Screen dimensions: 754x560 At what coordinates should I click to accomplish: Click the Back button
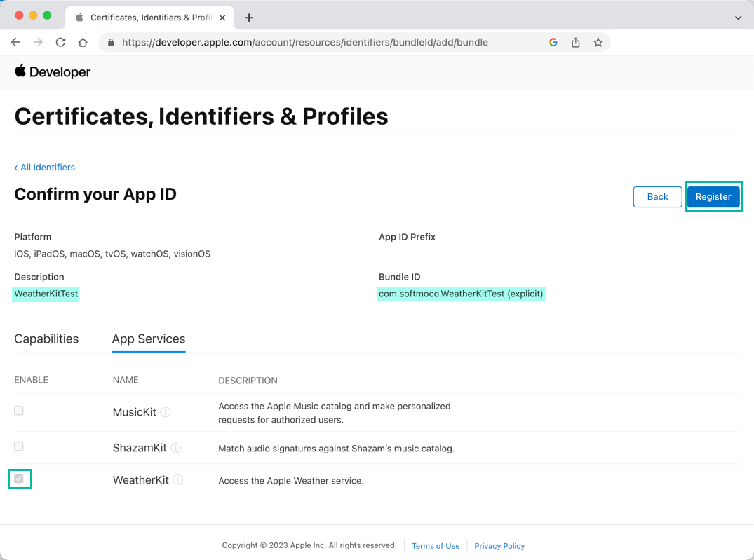click(x=657, y=197)
